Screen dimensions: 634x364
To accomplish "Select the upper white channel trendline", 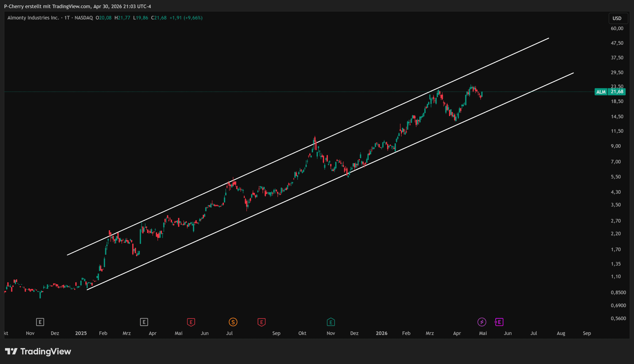I will [308, 147].
